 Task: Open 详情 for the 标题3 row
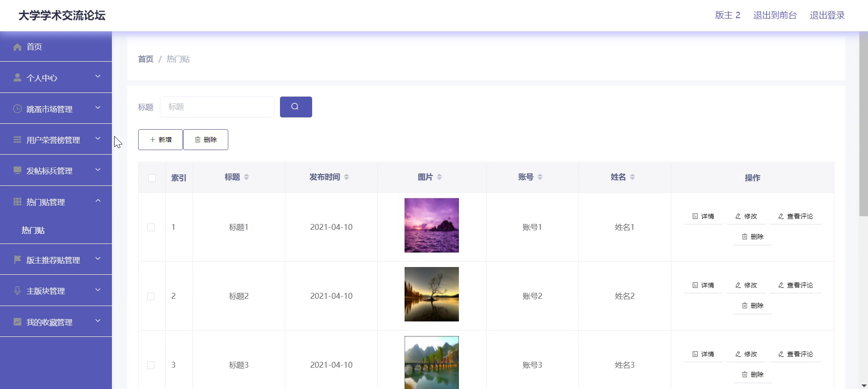[703, 354]
